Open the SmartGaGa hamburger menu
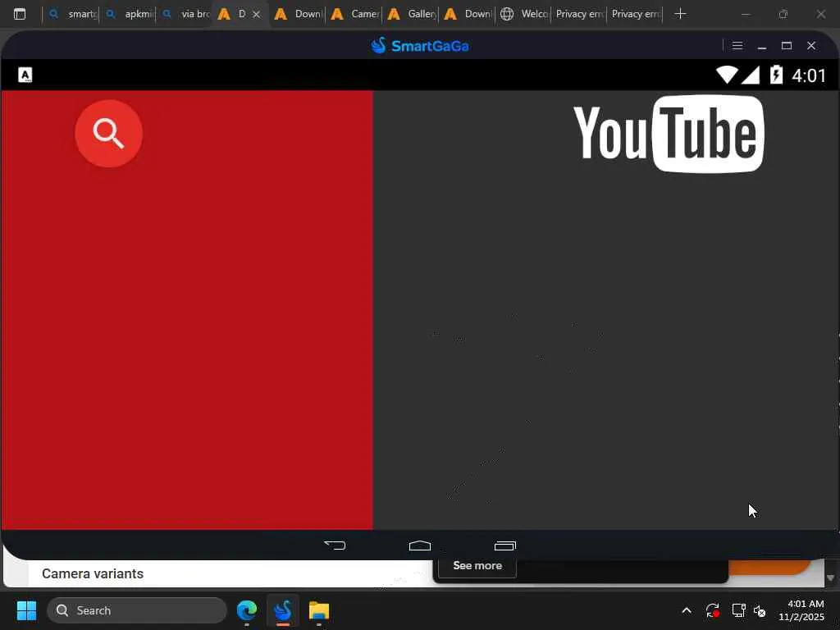 [737, 46]
